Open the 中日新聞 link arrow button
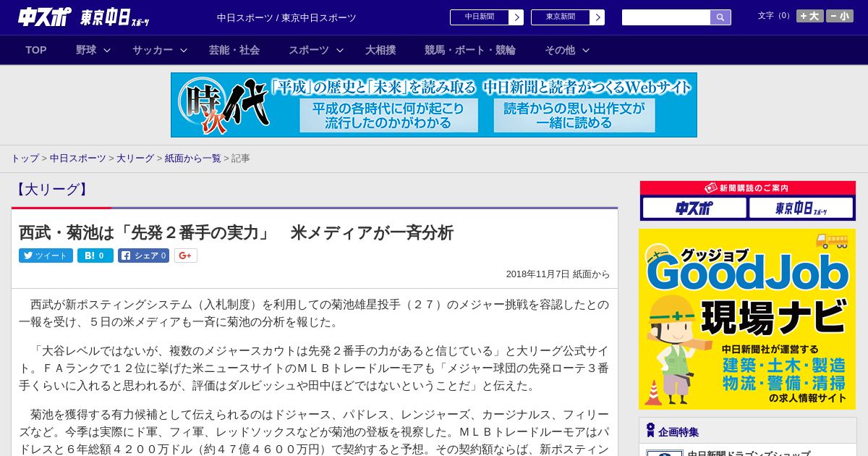 [516, 17]
